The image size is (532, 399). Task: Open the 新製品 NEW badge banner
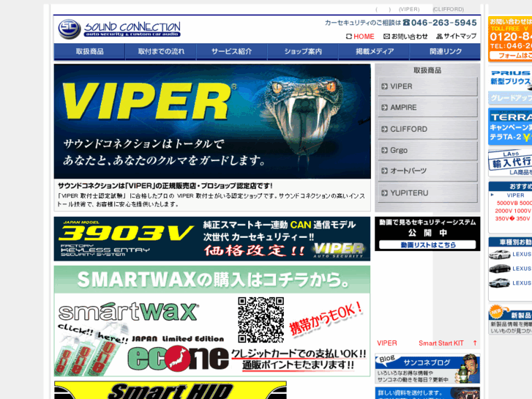pyautogui.click(x=510, y=319)
